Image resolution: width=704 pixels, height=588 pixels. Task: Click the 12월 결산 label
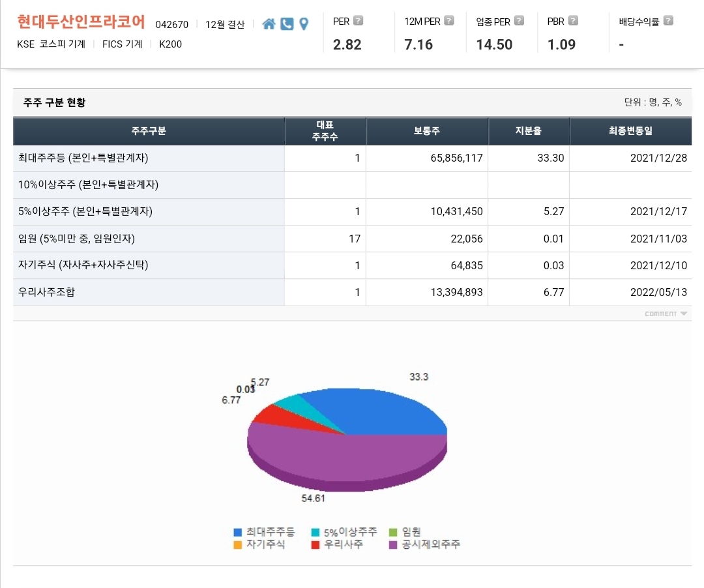point(225,25)
